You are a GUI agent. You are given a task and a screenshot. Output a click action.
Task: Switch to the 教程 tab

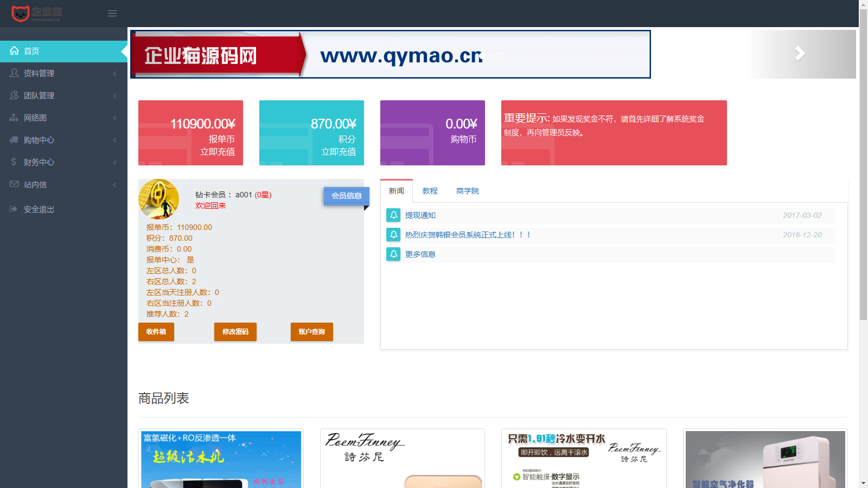pos(430,191)
